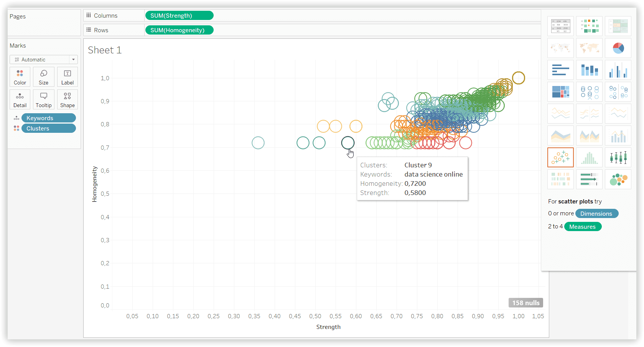The image size is (644, 347).
Task: Click the SUM(Strength) pill in Columns
Action: tap(179, 16)
